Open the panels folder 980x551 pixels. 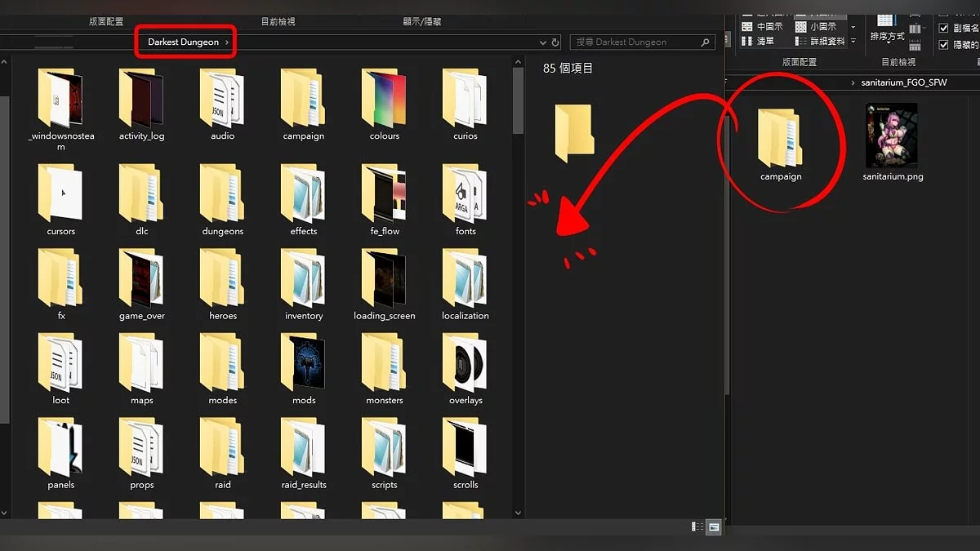pyautogui.click(x=60, y=453)
